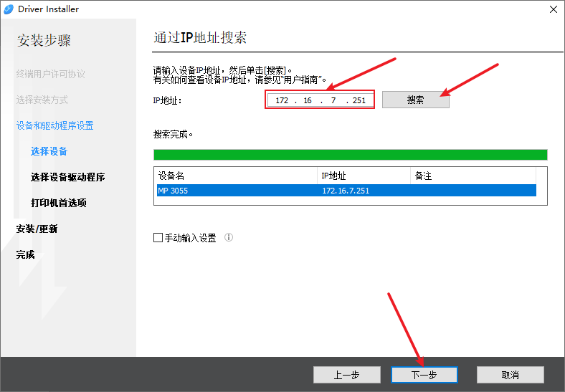Click the green search progress bar

tap(350, 155)
